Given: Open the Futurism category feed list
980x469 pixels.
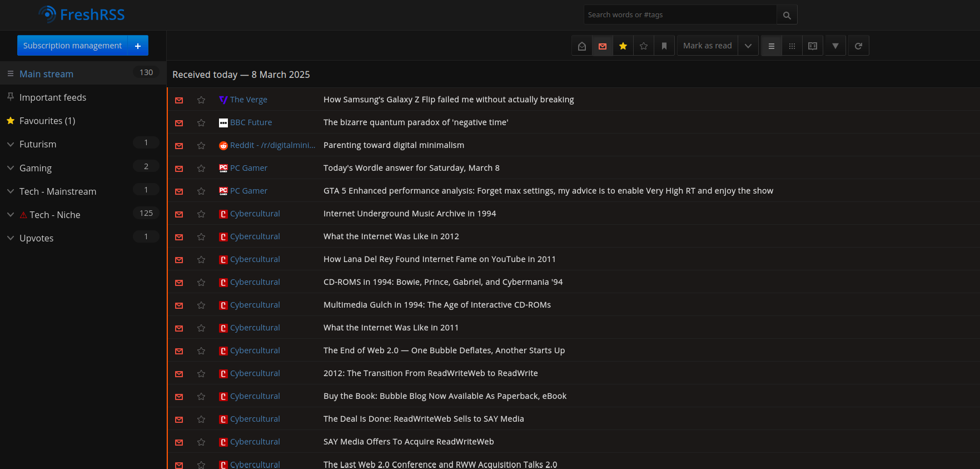Looking at the screenshot, I should (x=38, y=144).
